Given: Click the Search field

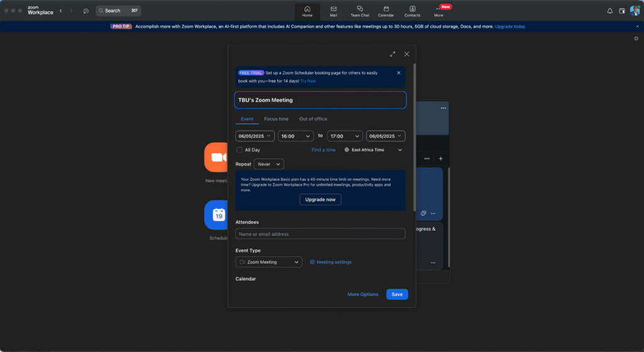Looking at the screenshot, I should pyautogui.click(x=118, y=11).
